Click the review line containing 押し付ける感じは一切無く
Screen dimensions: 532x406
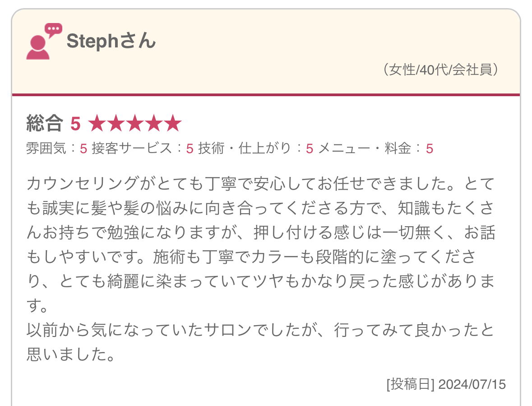[x=261, y=233]
